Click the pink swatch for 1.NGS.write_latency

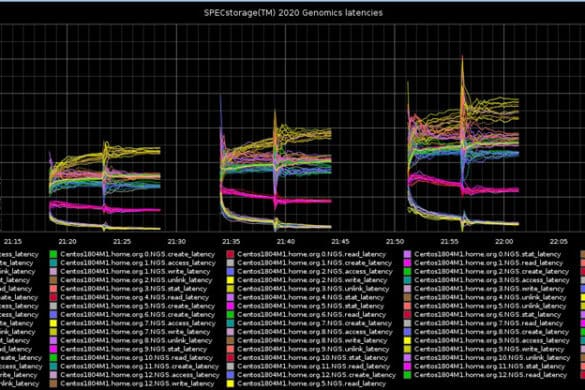tap(53, 271)
